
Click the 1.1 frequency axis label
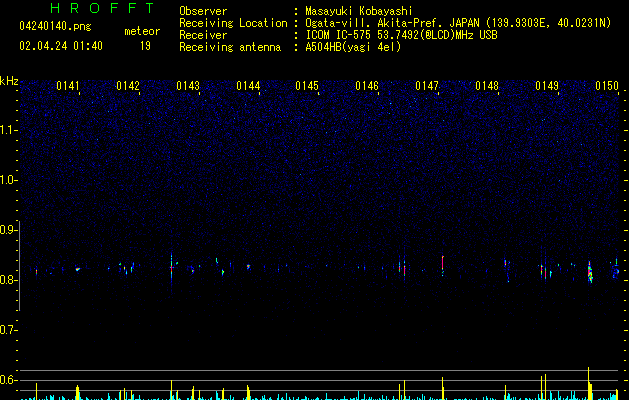coord(7,130)
